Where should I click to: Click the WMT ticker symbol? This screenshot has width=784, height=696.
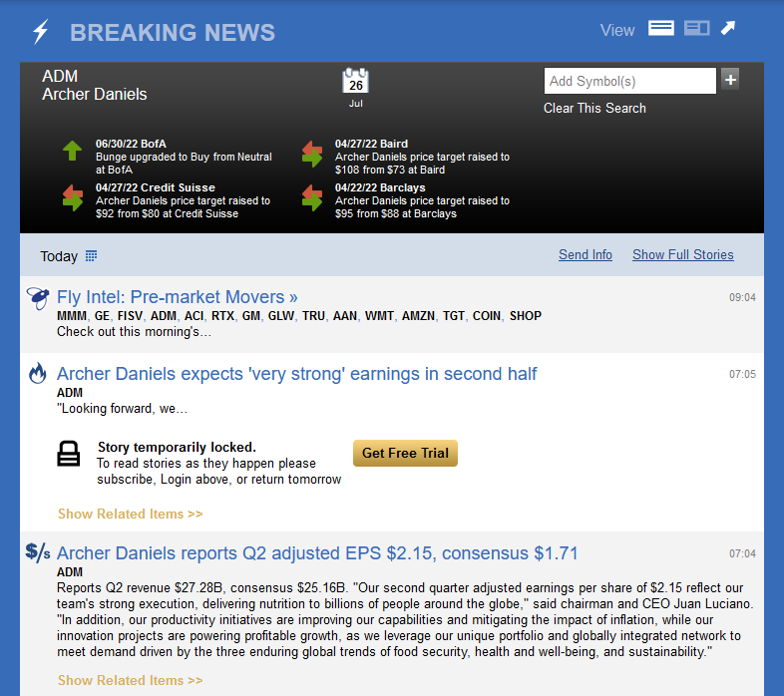pos(379,316)
